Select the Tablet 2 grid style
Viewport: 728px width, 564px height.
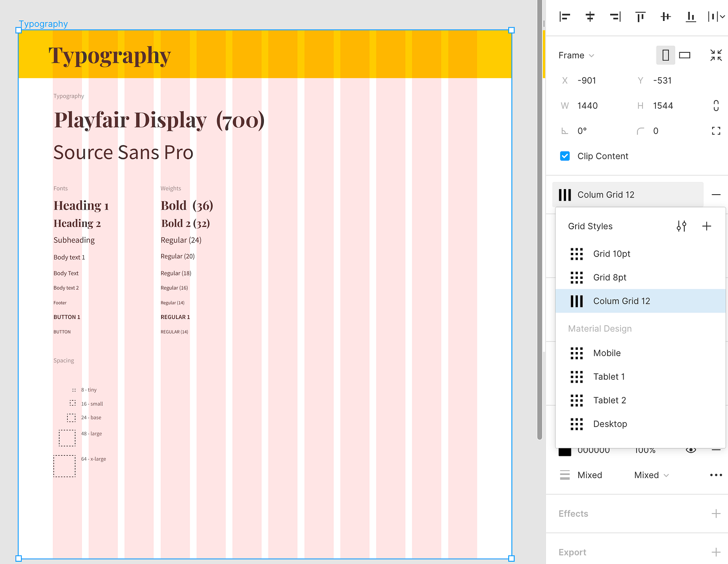coord(641,400)
